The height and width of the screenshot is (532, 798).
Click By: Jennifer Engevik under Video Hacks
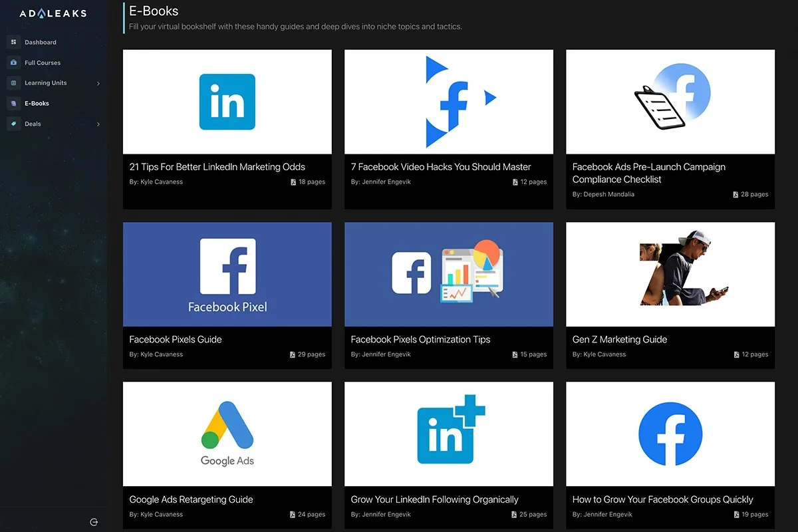tap(380, 182)
